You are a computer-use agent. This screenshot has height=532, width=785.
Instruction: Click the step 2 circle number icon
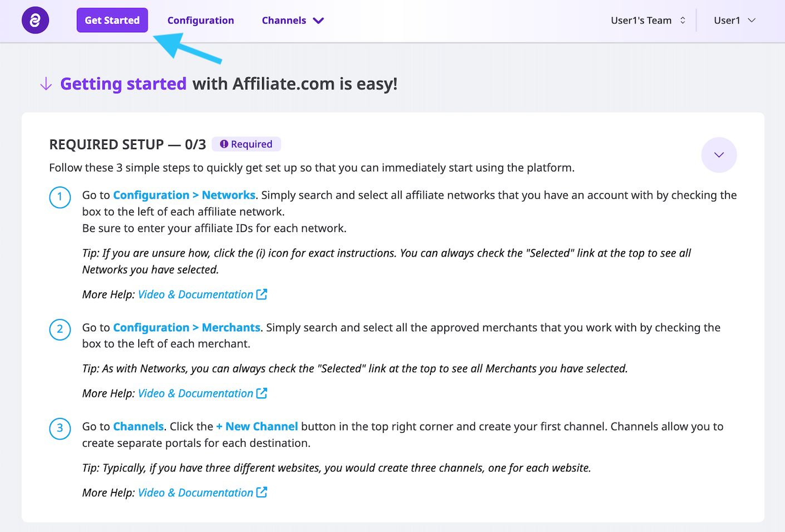60,329
